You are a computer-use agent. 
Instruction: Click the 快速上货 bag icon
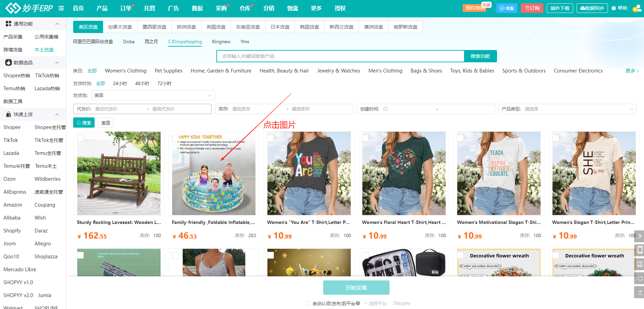click(9, 114)
